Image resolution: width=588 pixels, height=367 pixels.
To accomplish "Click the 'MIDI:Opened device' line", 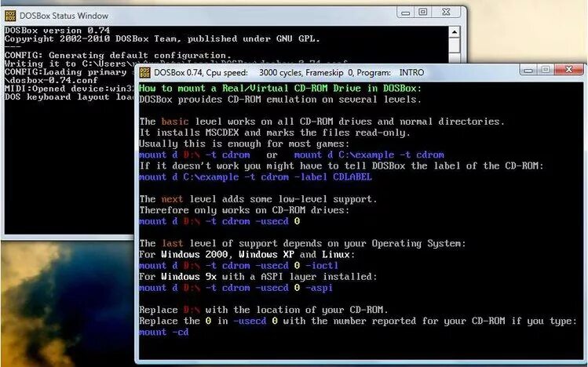I will [69, 89].
